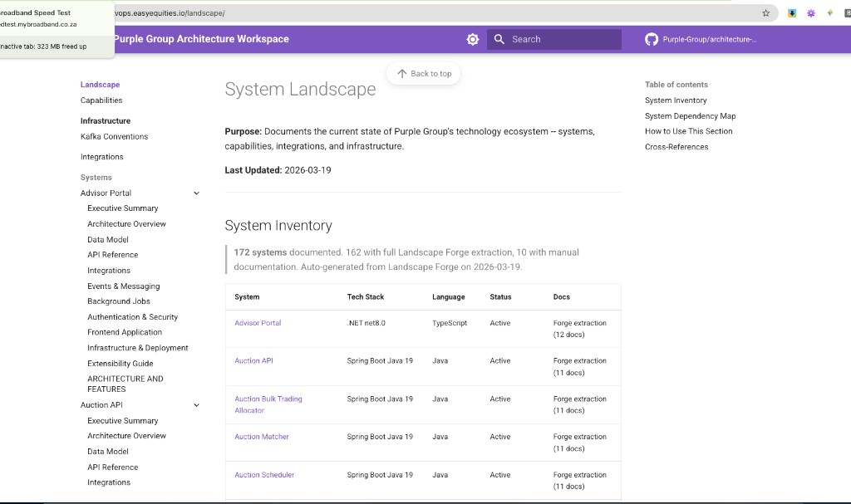851x504 pixels.
Task: Jump to Cross-References section
Action: [676, 147]
